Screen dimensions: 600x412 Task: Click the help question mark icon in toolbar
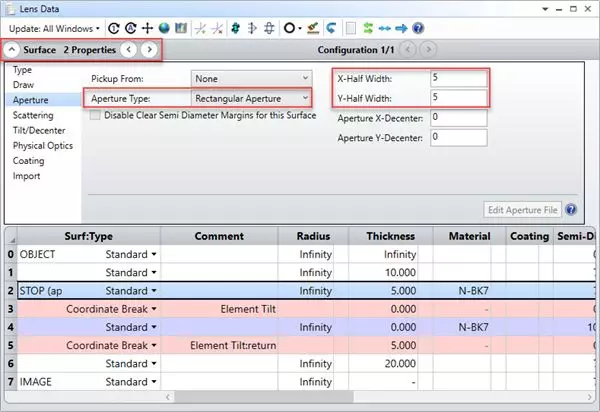[x=417, y=28]
